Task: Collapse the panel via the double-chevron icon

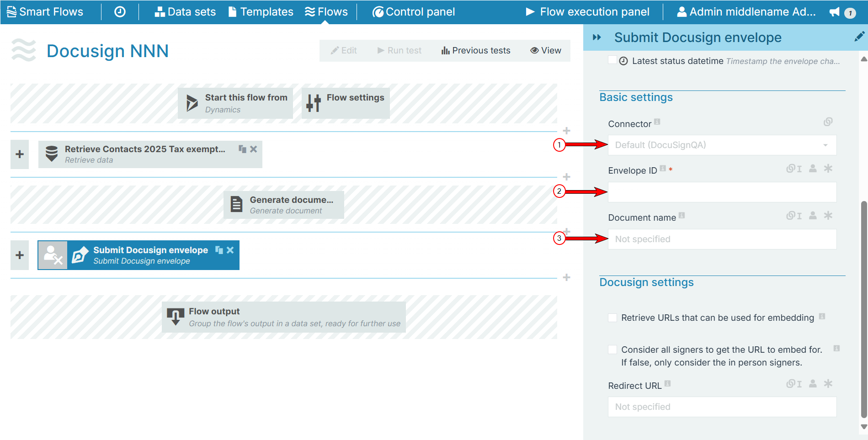Action: [597, 37]
